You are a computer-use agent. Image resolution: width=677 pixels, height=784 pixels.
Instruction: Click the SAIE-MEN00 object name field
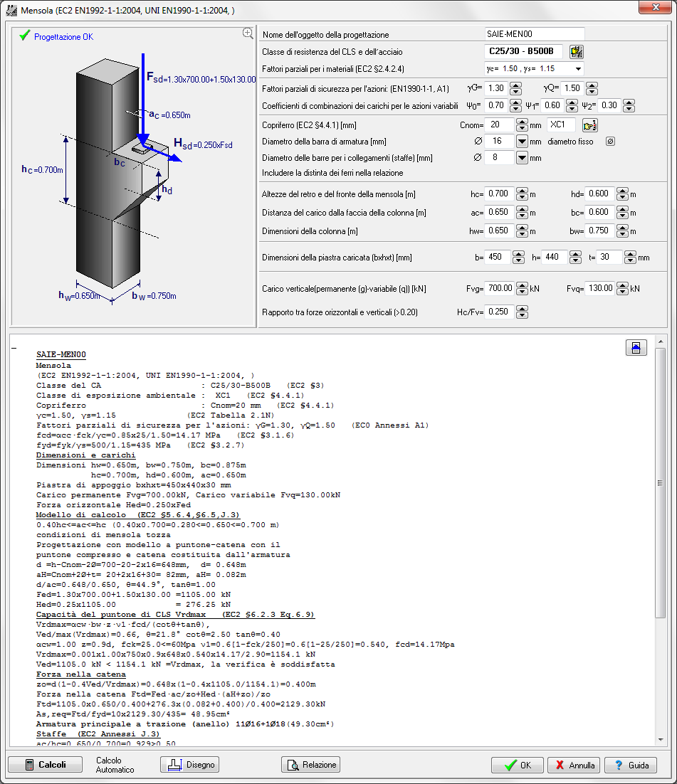tap(535, 34)
